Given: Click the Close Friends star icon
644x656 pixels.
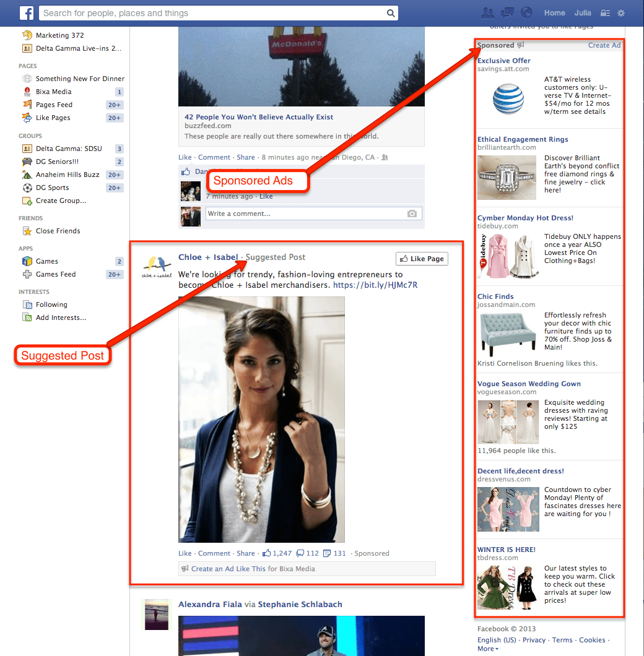Looking at the screenshot, I should pos(27,231).
